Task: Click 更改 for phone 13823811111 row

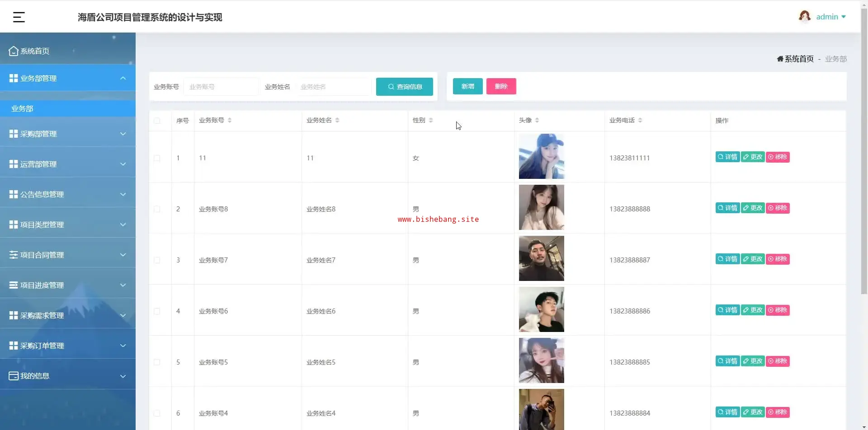Action: (x=753, y=157)
